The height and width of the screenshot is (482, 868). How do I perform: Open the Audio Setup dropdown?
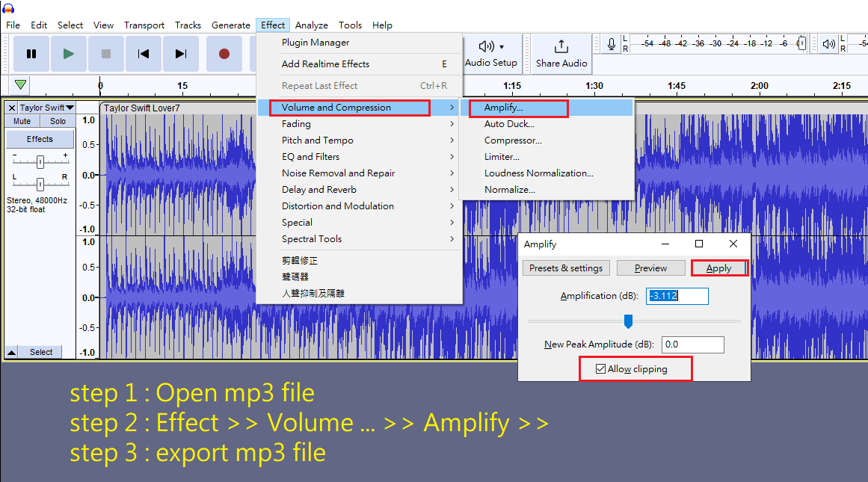point(490,54)
